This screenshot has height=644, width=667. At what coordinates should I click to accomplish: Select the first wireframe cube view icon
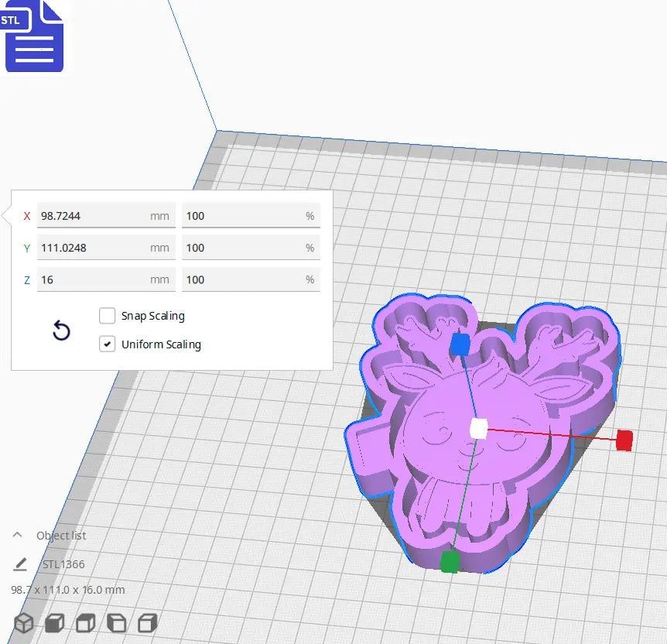(x=22, y=622)
